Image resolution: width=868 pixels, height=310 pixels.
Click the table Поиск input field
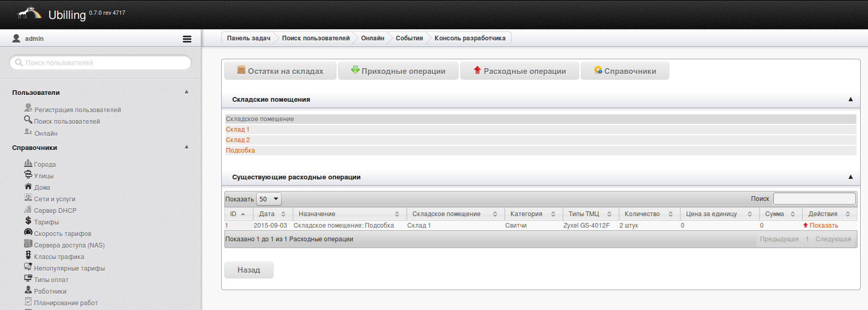coord(814,199)
